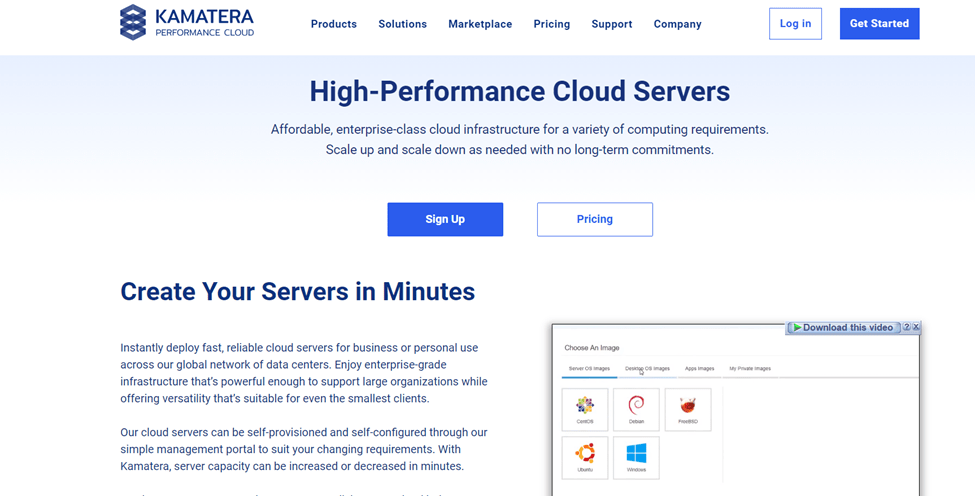Expand the Solutions menu
The image size is (975, 496).
[x=402, y=24]
